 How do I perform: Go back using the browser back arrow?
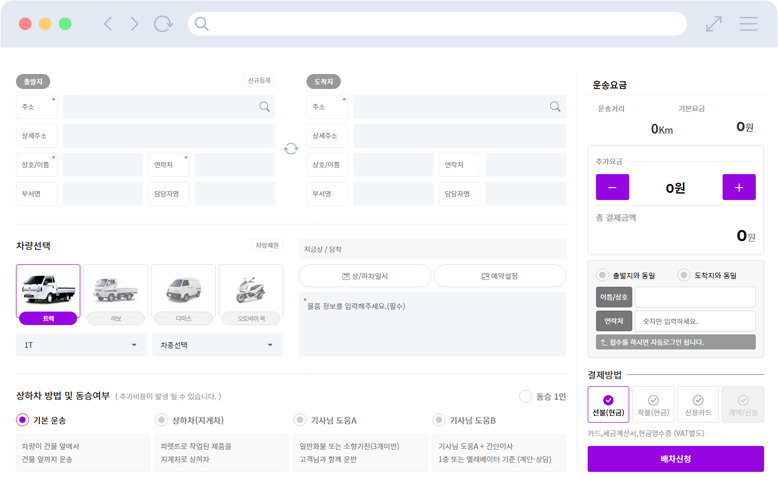point(108,24)
